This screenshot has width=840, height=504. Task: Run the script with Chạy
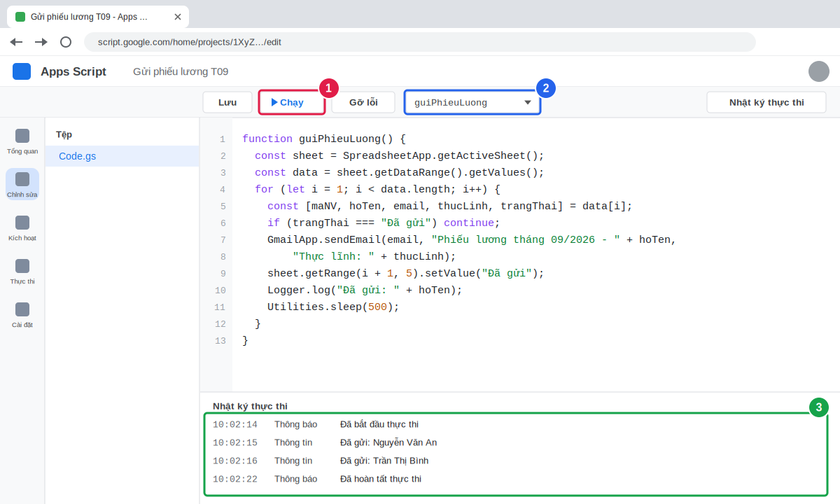(x=292, y=102)
